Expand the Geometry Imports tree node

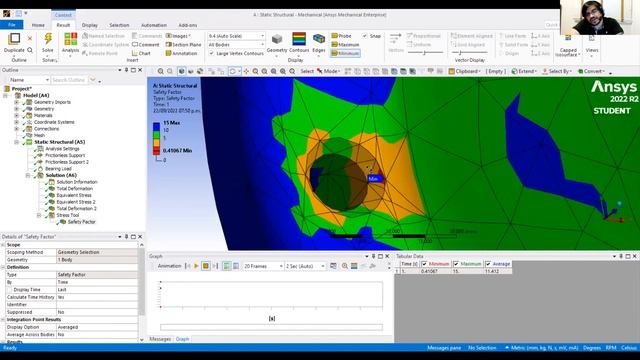click(x=17, y=102)
